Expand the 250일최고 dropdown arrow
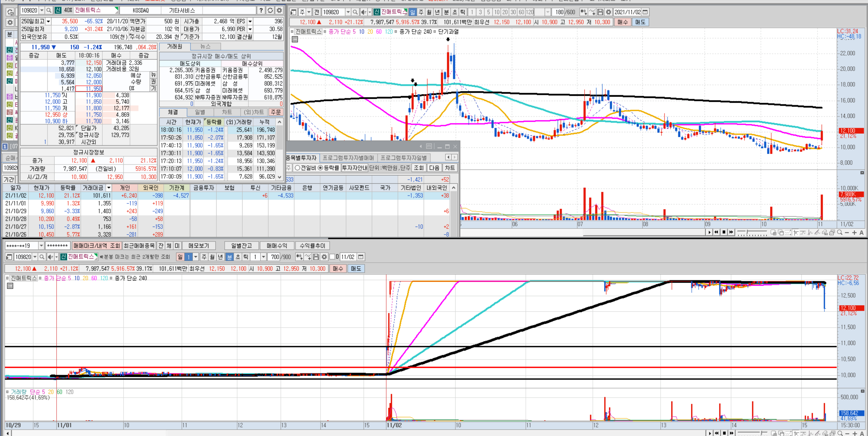The width and height of the screenshot is (868, 436). click(48, 21)
